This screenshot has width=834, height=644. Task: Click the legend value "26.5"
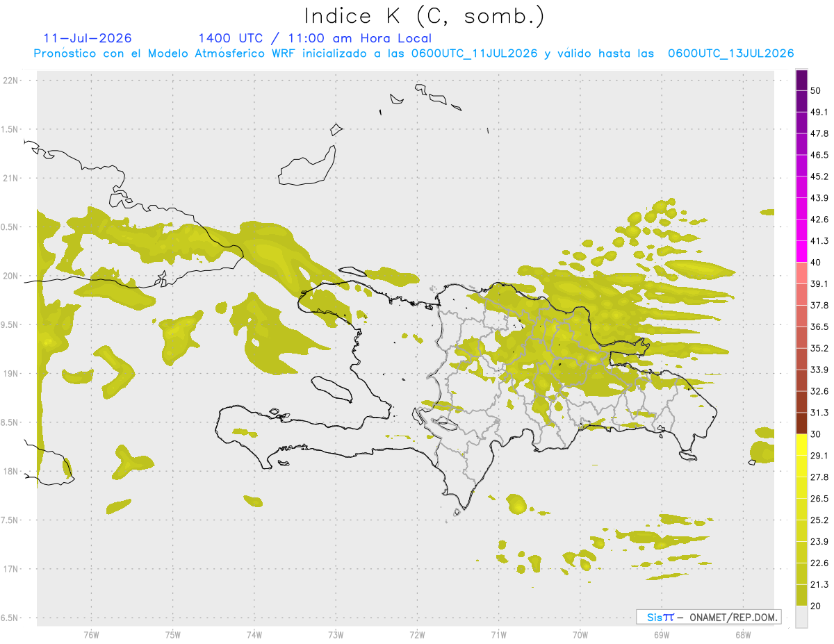point(820,499)
